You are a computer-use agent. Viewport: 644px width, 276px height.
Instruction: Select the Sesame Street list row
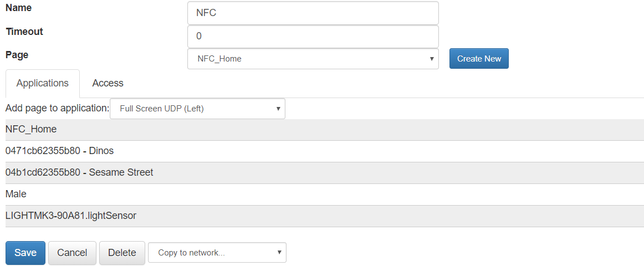(324, 172)
